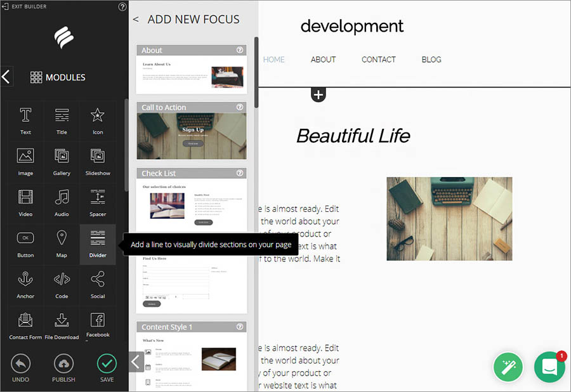This screenshot has height=392, width=571.
Task: Go back from Modules panel
Action: pos(6,77)
